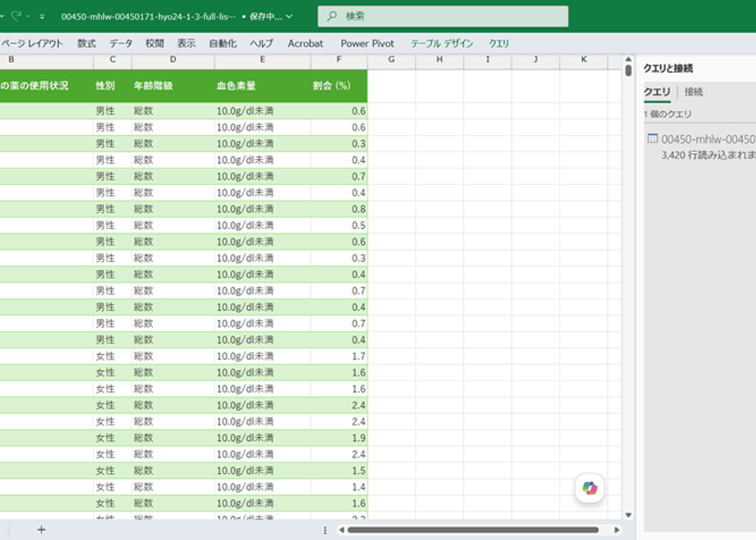This screenshot has height=540, width=756.
Task: Click the 検索 search box
Action: 443,16
